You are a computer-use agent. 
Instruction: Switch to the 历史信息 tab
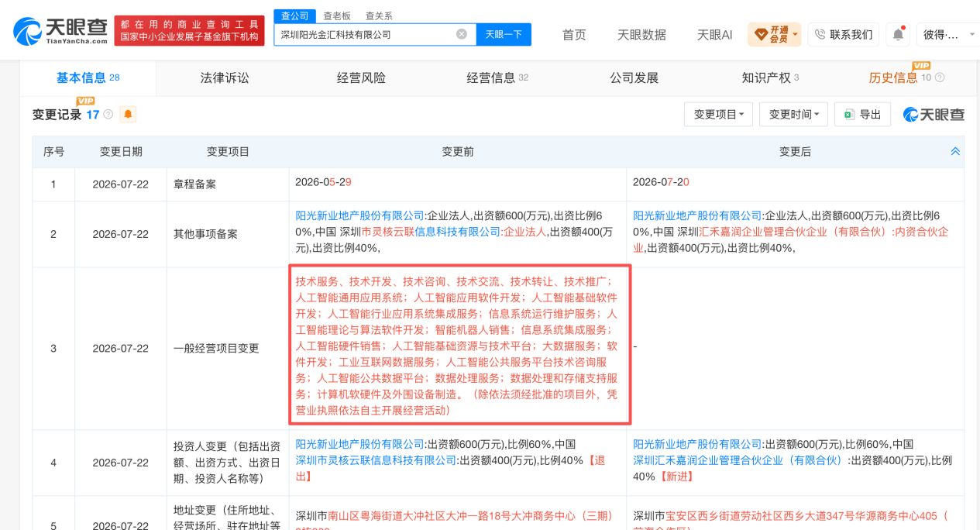[x=893, y=77]
